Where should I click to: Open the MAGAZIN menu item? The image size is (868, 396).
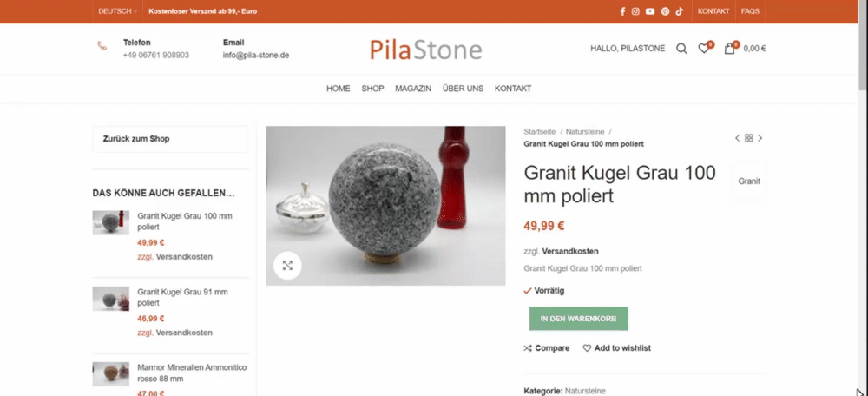pos(413,89)
